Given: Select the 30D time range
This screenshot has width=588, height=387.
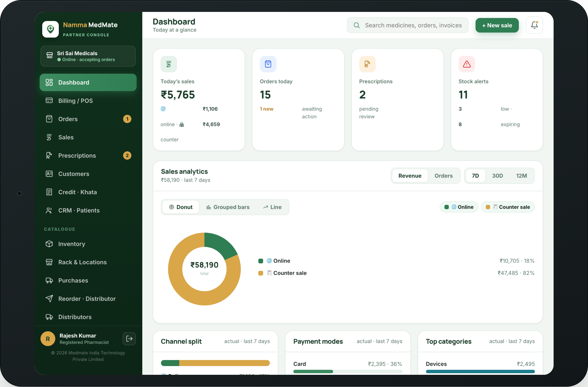Looking at the screenshot, I should click(x=497, y=176).
